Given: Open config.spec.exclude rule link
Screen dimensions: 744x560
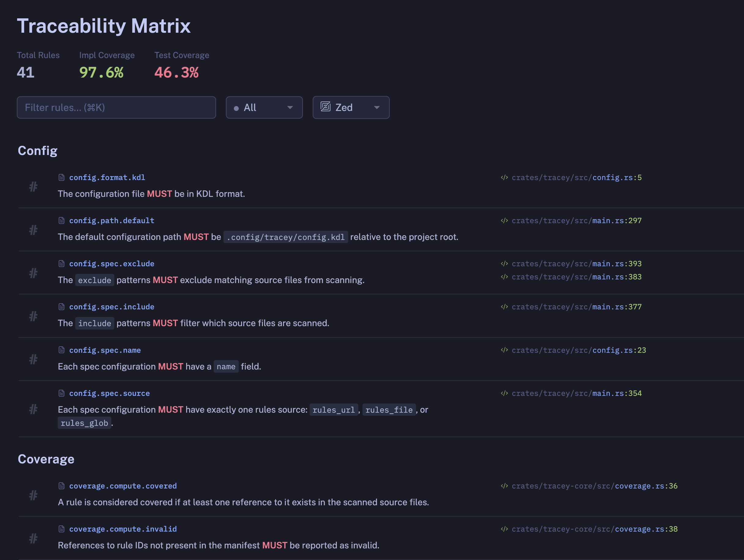Looking at the screenshot, I should point(112,264).
